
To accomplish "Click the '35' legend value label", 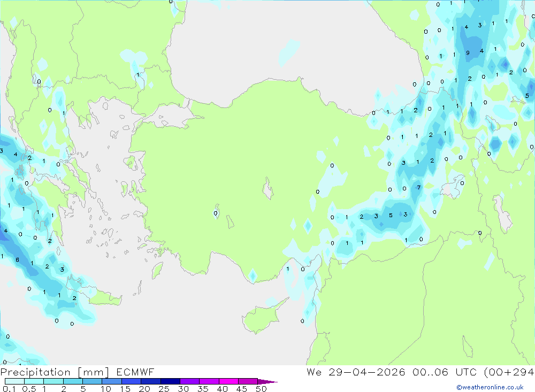I will click(x=203, y=389).
